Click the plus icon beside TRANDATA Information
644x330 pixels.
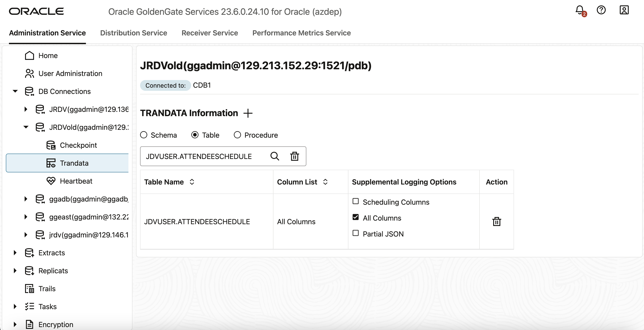248,113
